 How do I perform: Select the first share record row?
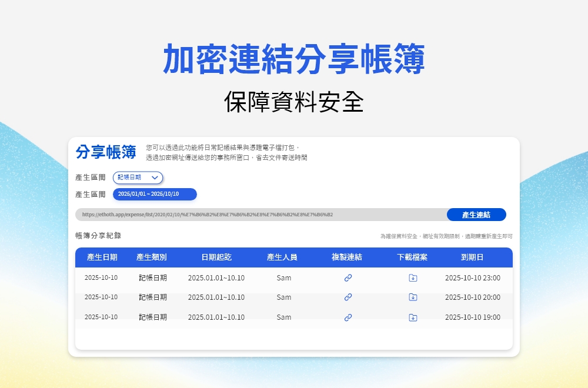tap(235, 277)
